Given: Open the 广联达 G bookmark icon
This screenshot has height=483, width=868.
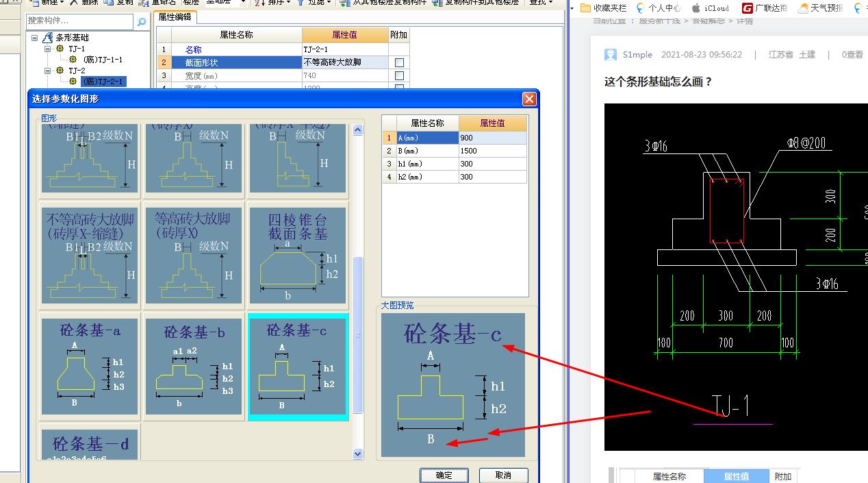Looking at the screenshot, I should coord(748,8).
